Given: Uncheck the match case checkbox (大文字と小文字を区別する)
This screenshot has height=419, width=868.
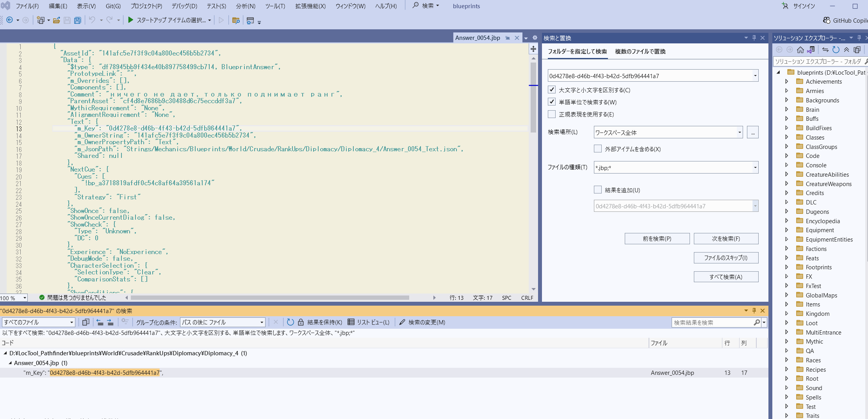Looking at the screenshot, I should pyautogui.click(x=552, y=90).
